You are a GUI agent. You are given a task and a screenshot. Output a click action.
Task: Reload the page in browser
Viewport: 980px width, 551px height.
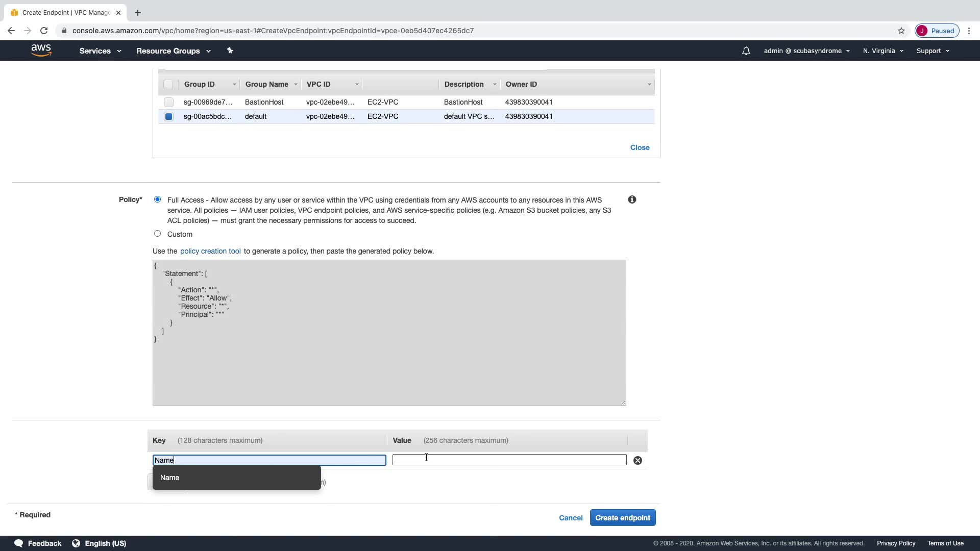pyautogui.click(x=44, y=31)
